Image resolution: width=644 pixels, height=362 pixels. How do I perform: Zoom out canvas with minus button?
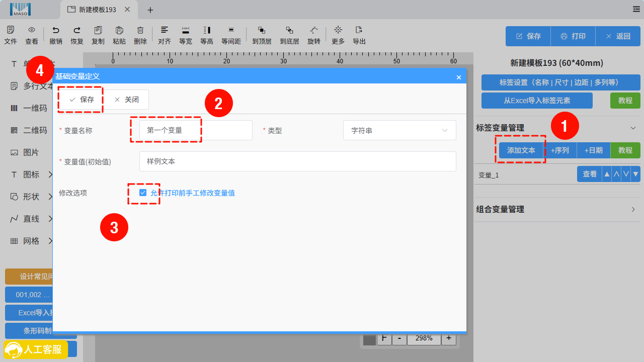click(399, 338)
